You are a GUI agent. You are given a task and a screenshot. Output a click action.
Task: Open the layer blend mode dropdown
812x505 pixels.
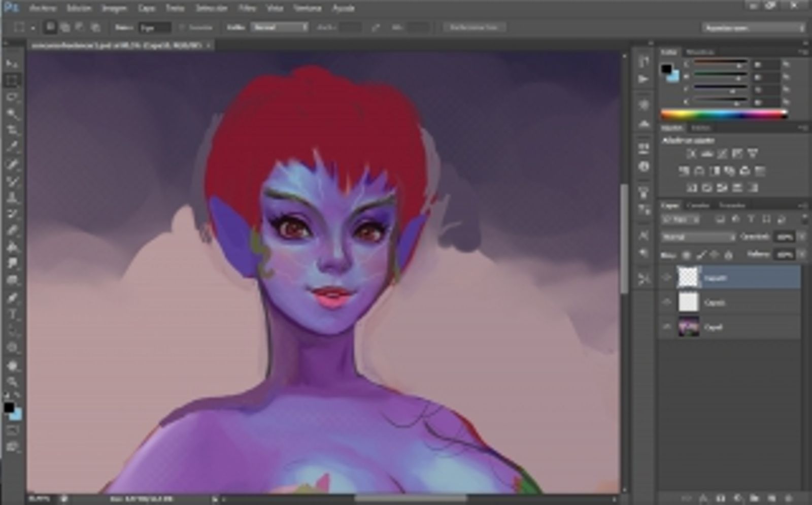coord(698,237)
